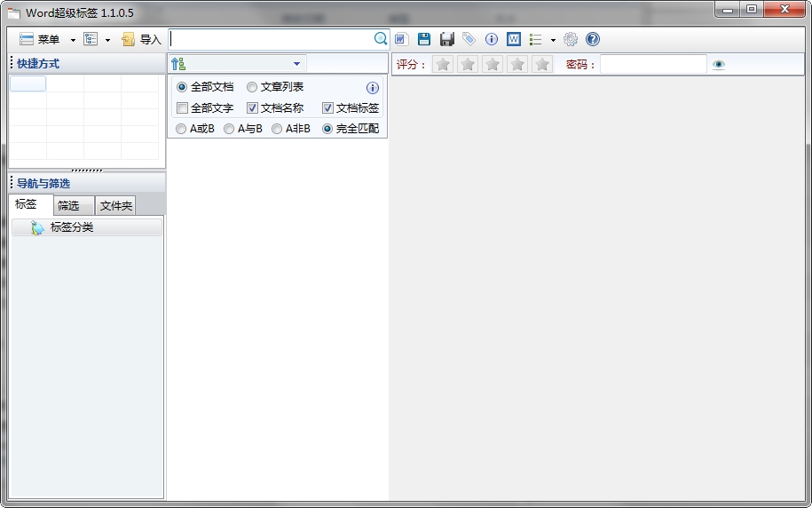This screenshot has height=508, width=812.
Task: Click the 标签分类 button
Action: point(87,227)
